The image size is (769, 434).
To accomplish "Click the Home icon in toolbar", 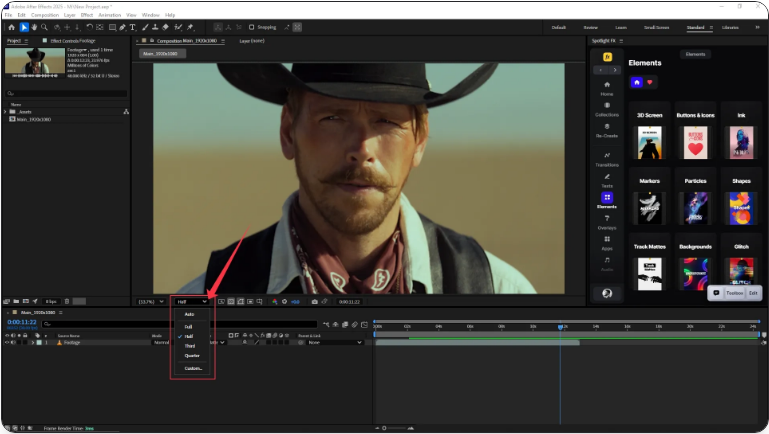I will coord(11,27).
